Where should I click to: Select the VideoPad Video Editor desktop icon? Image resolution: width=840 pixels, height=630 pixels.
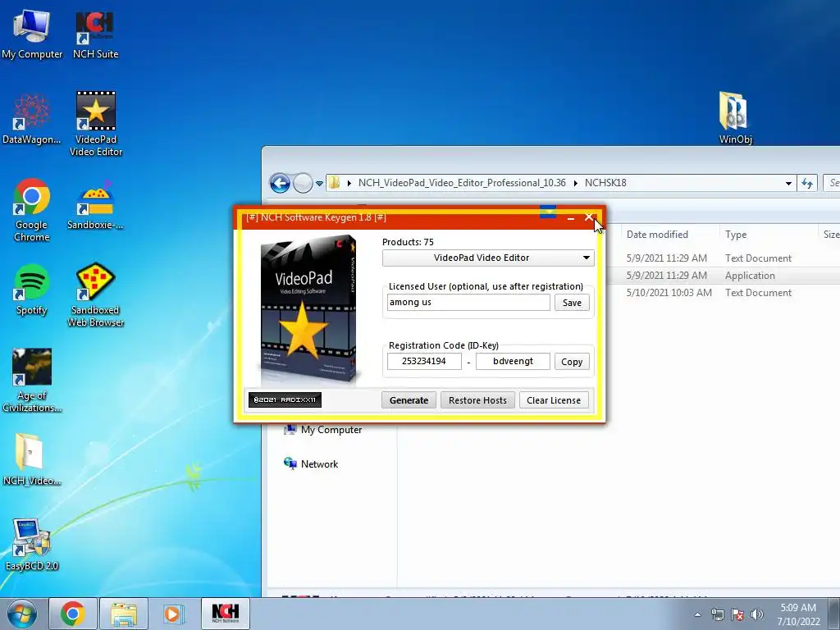tap(96, 124)
